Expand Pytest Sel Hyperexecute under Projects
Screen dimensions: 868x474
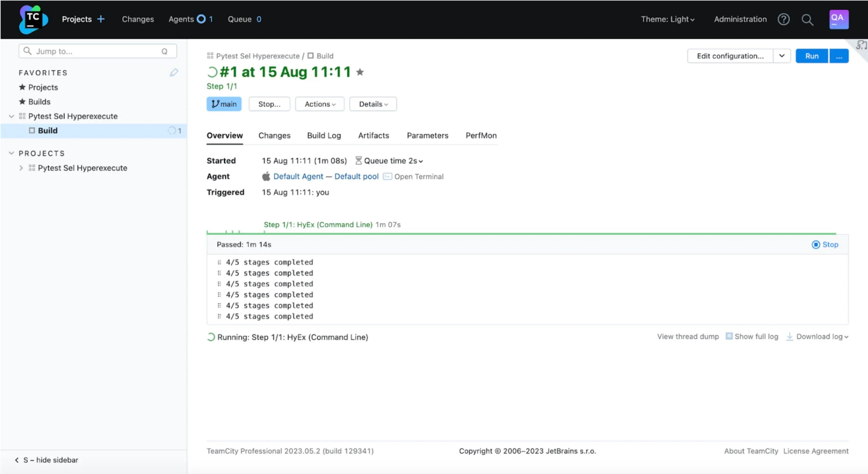pyautogui.click(x=21, y=168)
